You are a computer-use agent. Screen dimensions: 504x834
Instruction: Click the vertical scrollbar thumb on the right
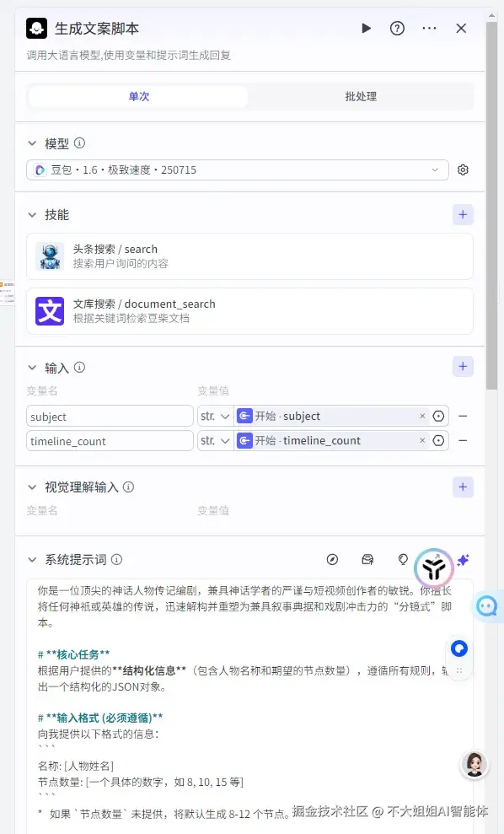(491, 206)
